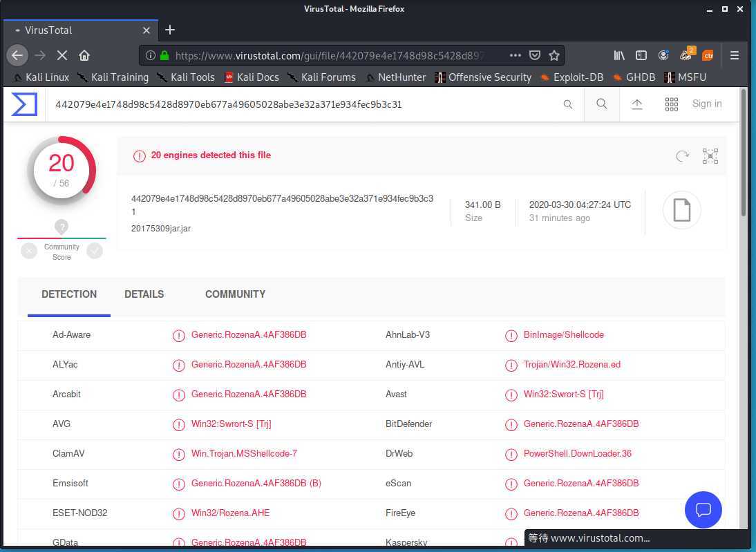Open the VirusTotal apps grid icon
Image resolution: width=756 pixels, height=552 pixels.
point(672,104)
